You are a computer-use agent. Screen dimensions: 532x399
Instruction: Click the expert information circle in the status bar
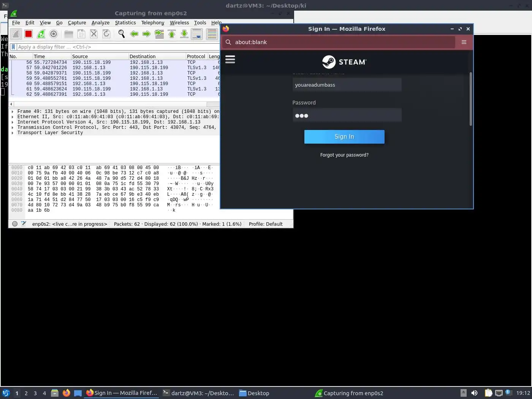click(15, 224)
